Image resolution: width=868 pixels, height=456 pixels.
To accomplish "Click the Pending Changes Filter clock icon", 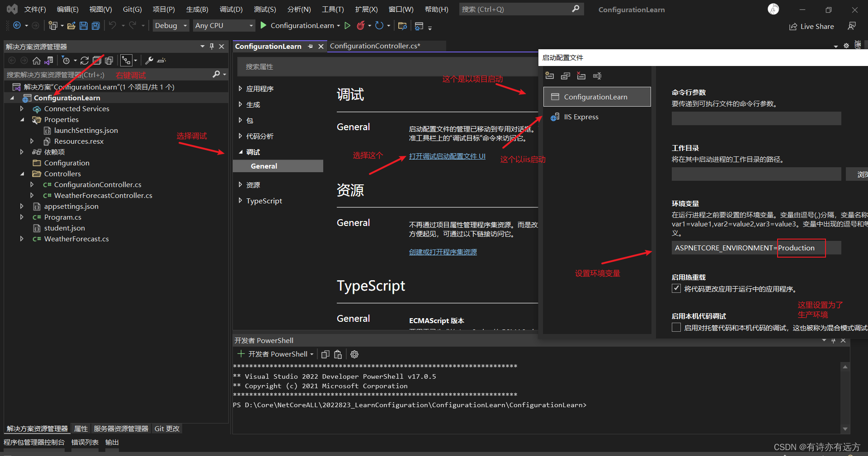I will point(66,61).
